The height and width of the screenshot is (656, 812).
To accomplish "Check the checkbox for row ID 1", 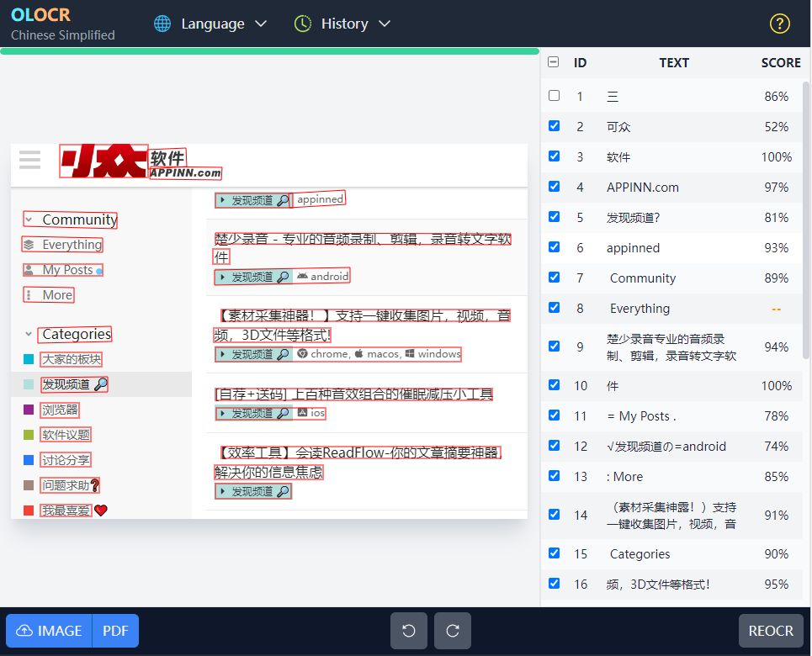I will (x=554, y=96).
